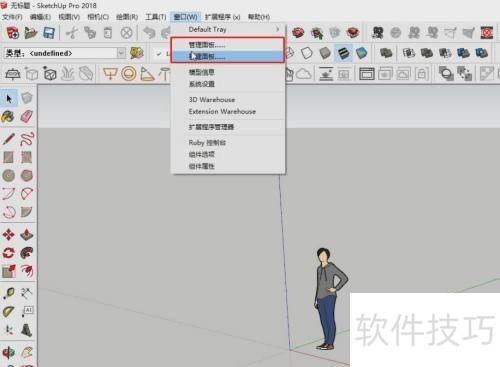Switch to Shaded With Textures style

pos(343,53)
